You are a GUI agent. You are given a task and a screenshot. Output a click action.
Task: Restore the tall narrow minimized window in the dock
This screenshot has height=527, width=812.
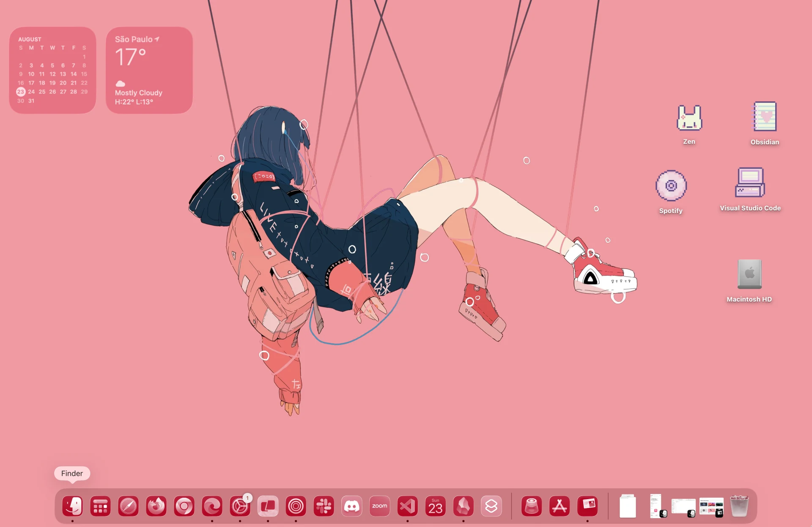coord(657,506)
